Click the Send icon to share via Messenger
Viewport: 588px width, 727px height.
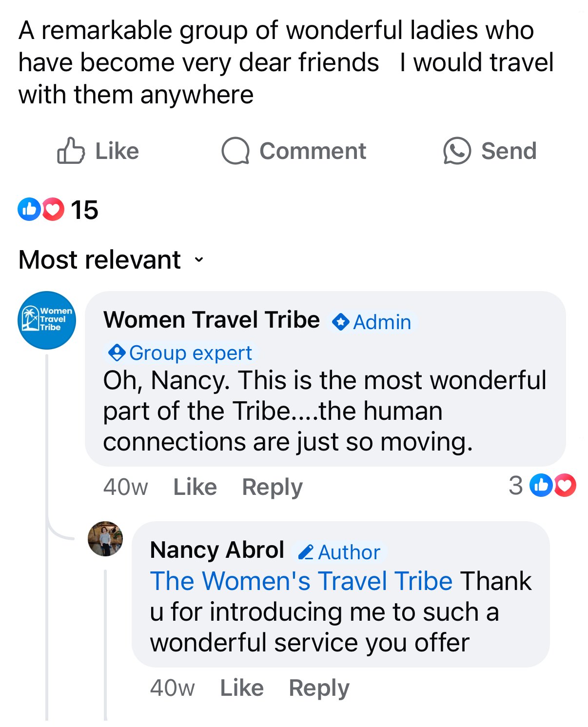click(457, 151)
